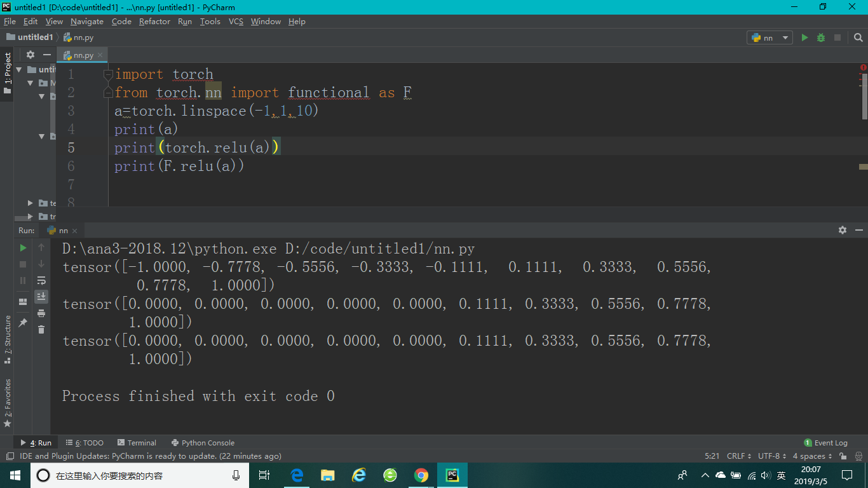Click the Project tree horizontal scrollbar
868x488 pixels.
tap(24, 219)
